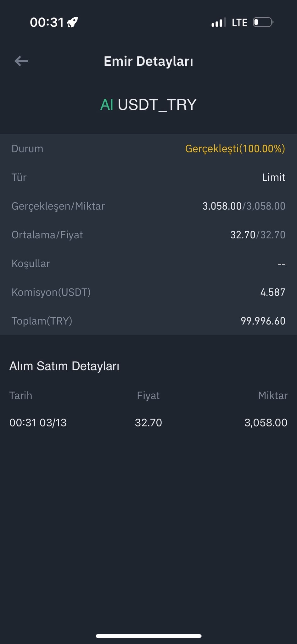297x644 pixels.
Task: Tap the Fiyat column header
Action: coord(148,396)
